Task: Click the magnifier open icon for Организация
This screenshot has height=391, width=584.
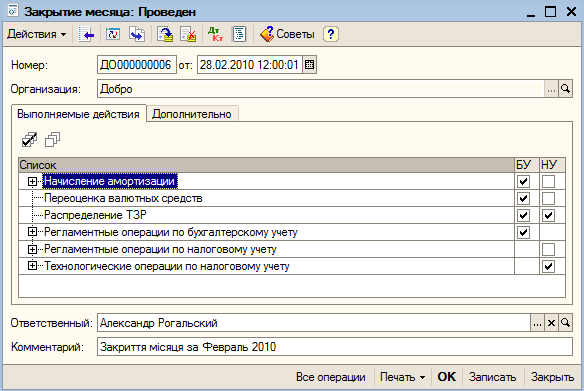Action: point(565,89)
